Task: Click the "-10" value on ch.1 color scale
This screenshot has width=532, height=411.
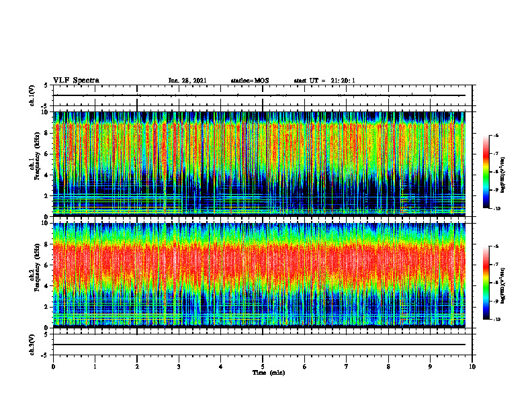Action: (x=496, y=209)
